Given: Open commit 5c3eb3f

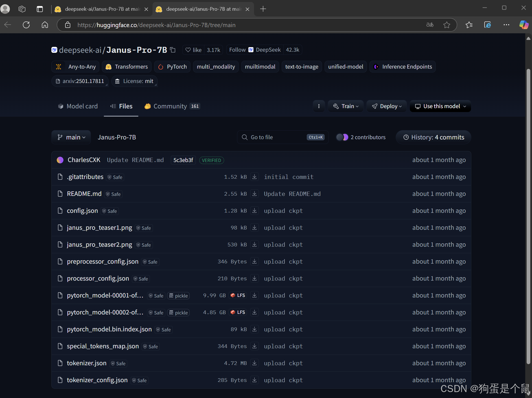Looking at the screenshot, I should 183,160.
